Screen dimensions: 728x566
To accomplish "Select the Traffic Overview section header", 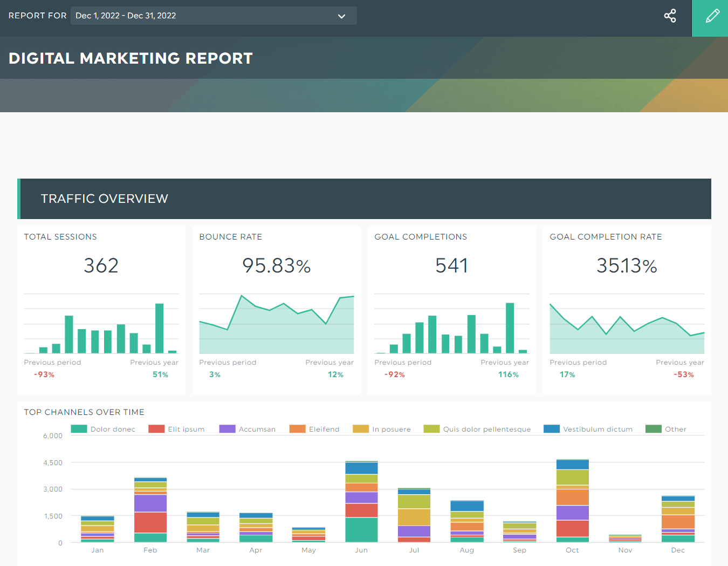I will [364, 199].
